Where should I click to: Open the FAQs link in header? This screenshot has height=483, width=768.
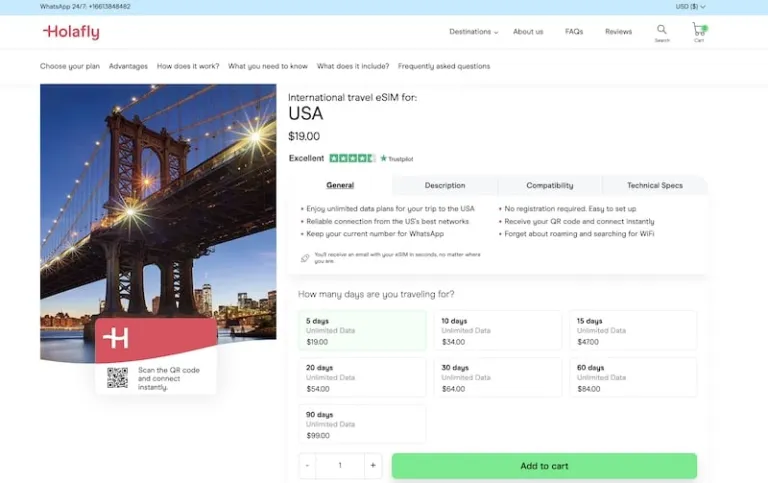[x=574, y=32]
